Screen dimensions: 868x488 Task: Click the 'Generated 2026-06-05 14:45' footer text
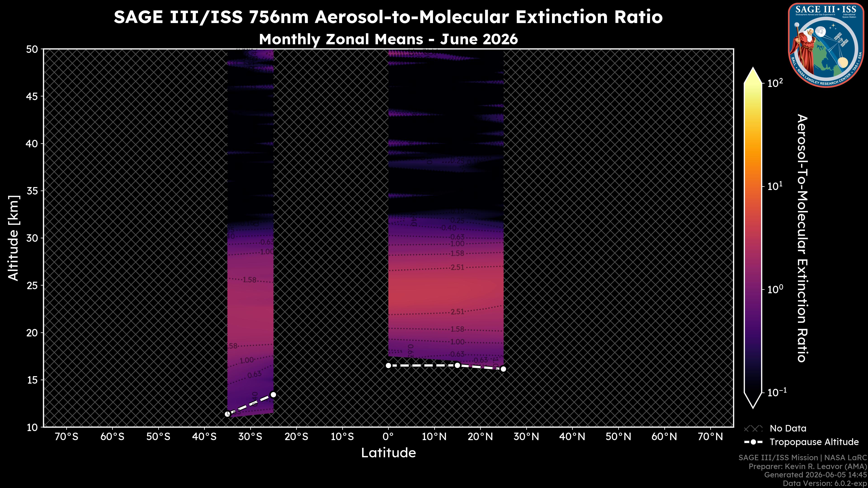(x=815, y=475)
